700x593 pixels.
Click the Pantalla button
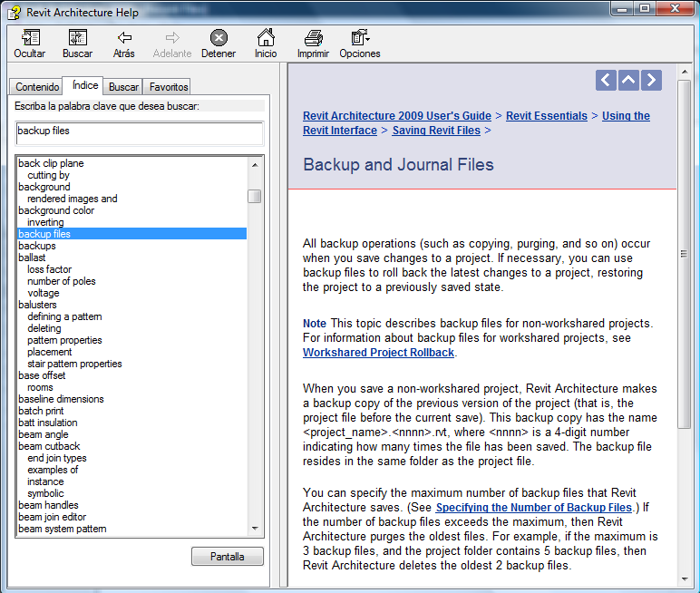228,557
